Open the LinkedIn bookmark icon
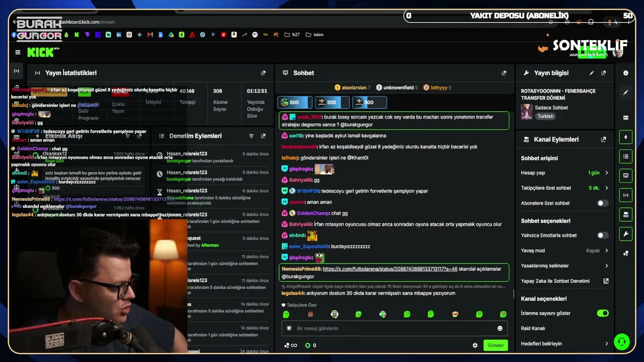The height and width of the screenshot is (362, 644). click(x=119, y=35)
